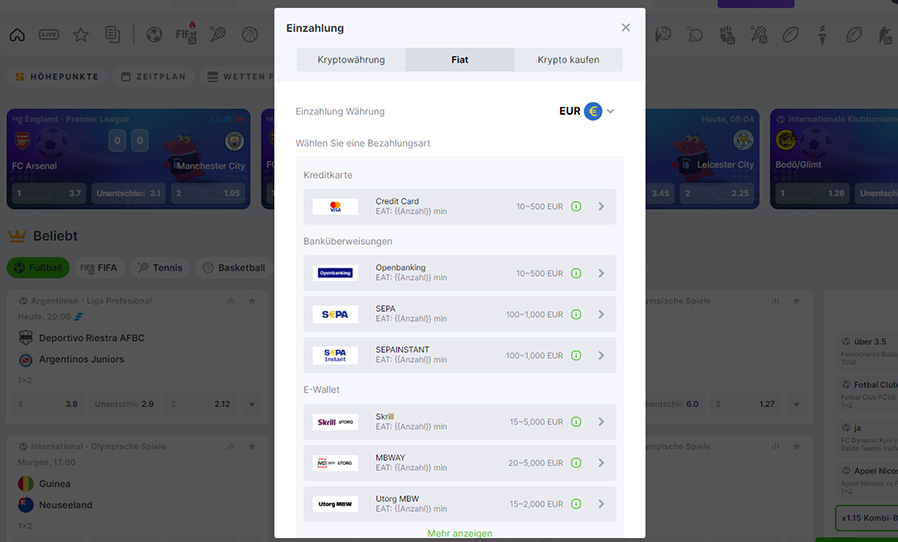Switch to the Kryptowährung tab

351,60
